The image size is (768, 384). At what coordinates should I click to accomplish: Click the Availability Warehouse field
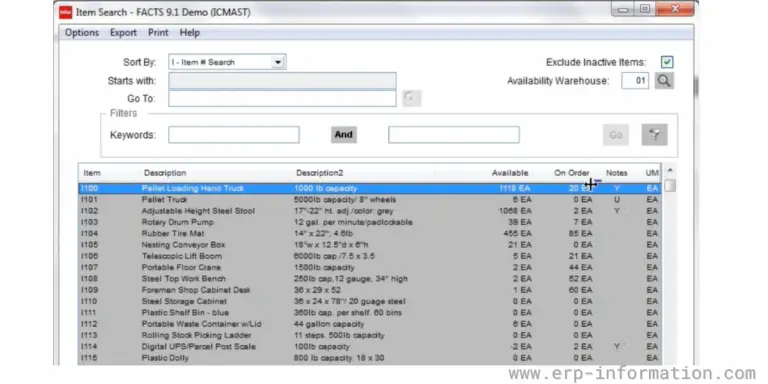[635, 81]
